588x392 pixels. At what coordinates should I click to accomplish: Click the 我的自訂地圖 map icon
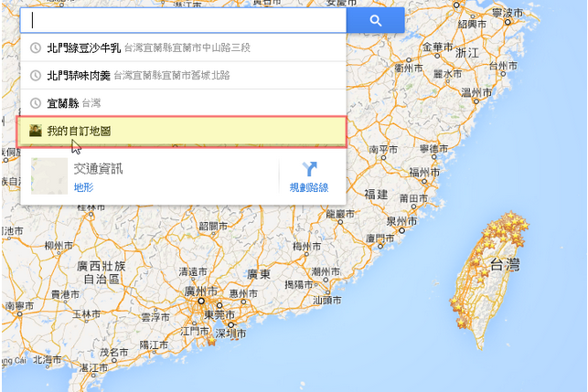[36, 132]
